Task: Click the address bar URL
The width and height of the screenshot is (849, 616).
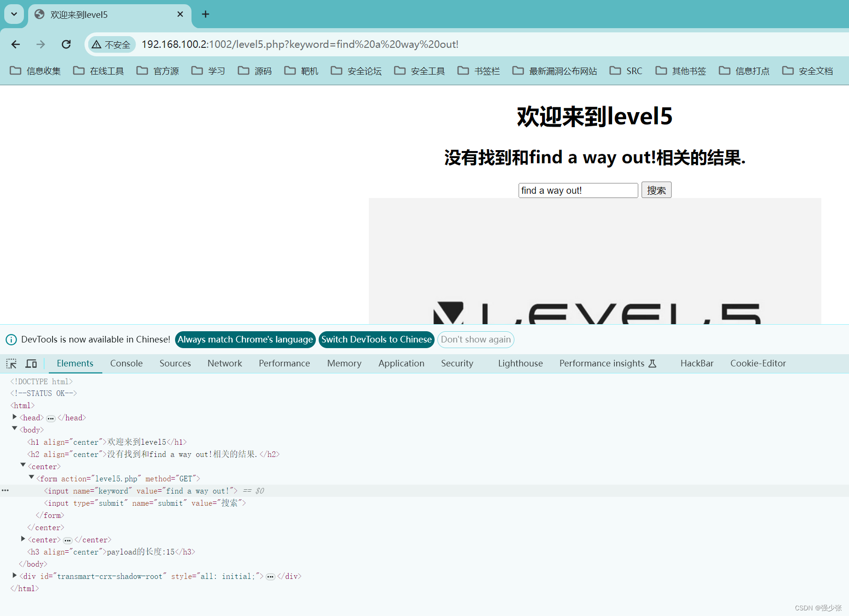Action: point(300,44)
